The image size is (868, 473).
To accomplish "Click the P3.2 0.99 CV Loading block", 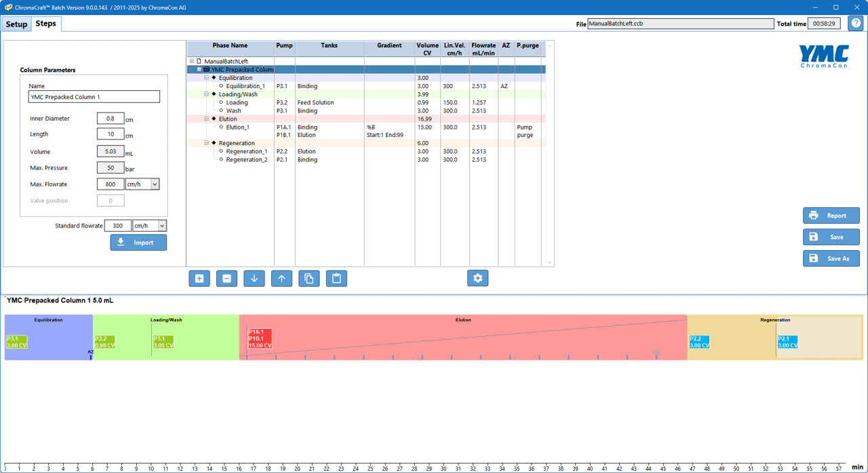I will coord(104,342).
